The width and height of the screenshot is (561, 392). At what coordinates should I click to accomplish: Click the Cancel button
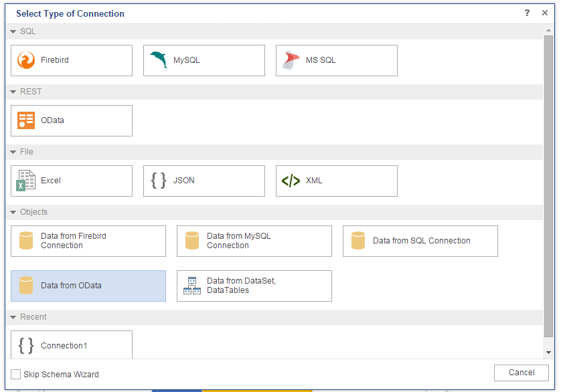pos(522,373)
